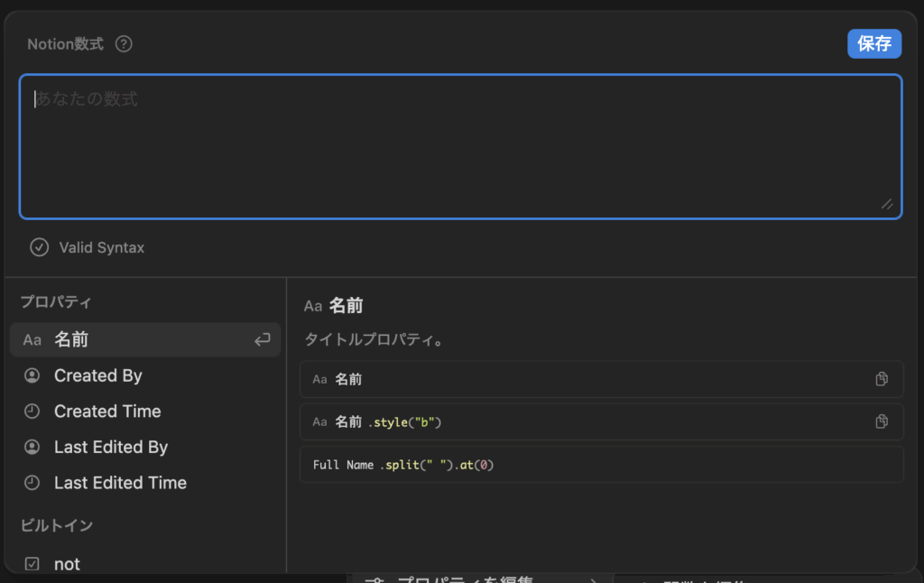Select the Created Time property
Image resolution: width=924 pixels, height=583 pixels.
[x=145, y=412]
